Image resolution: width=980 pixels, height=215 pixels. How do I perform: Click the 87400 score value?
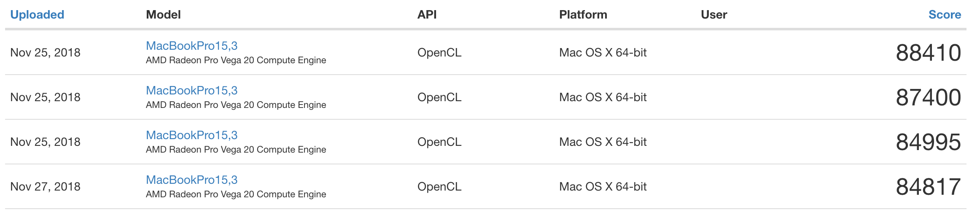tap(928, 97)
